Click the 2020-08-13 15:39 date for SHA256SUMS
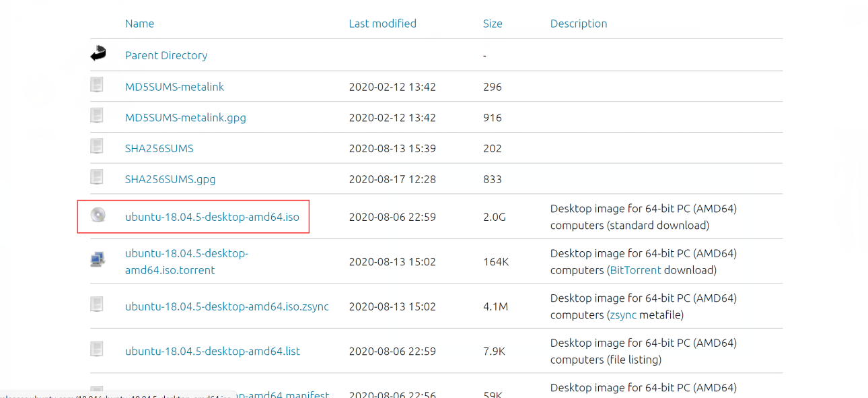The image size is (868, 398). click(392, 148)
